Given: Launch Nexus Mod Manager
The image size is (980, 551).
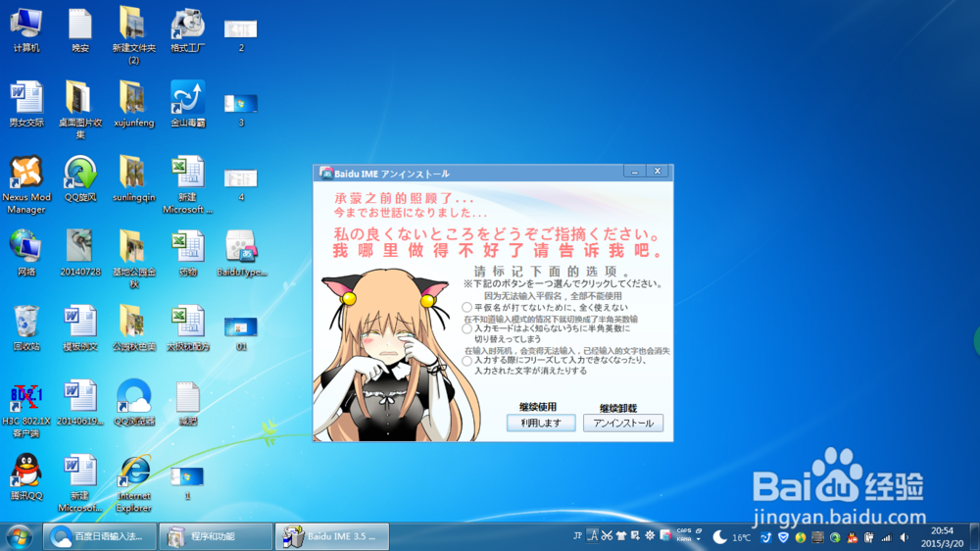Looking at the screenshot, I should pos(26,184).
